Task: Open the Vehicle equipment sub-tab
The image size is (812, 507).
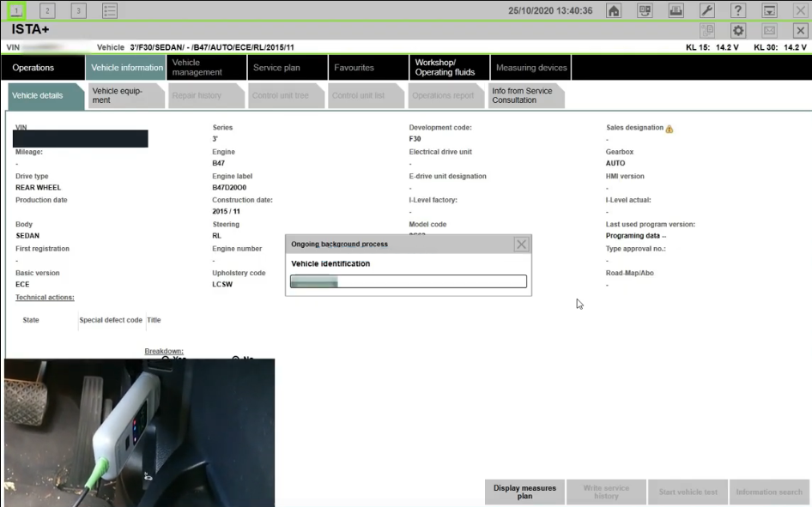Action: point(126,96)
